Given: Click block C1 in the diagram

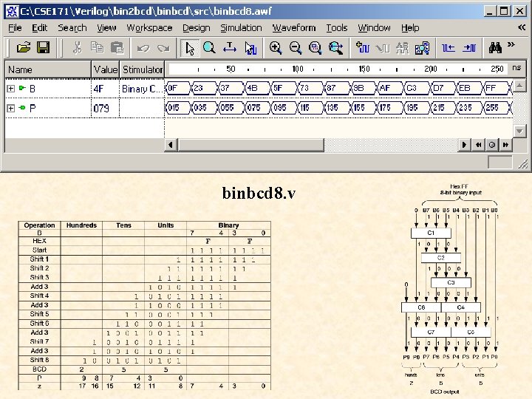Looking at the screenshot, I should pyautogui.click(x=431, y=233).
